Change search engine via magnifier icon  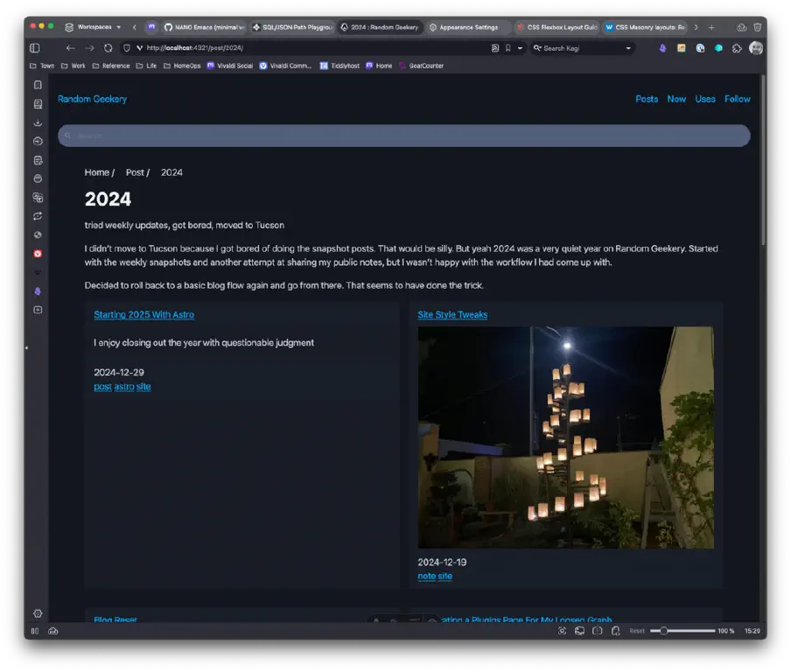coord(536,48)
